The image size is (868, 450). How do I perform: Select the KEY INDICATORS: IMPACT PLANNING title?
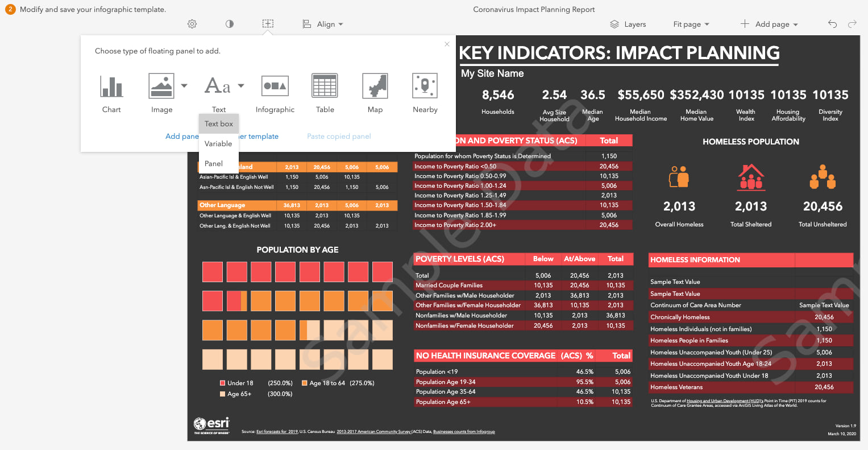coord(619,53)
